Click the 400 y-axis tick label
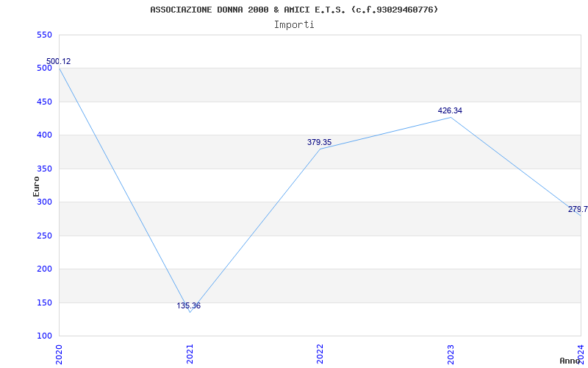The height and width of the screenshot is (368, 588). [x=44, y=135]
